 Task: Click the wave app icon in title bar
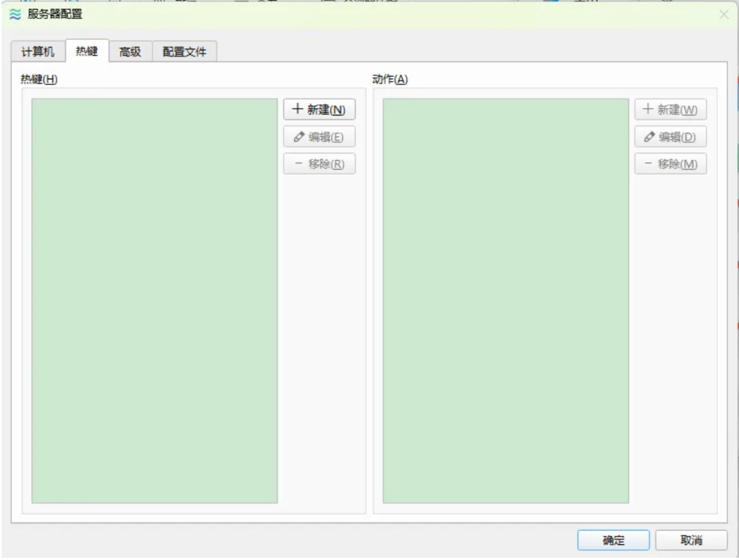tap(16, 15)
